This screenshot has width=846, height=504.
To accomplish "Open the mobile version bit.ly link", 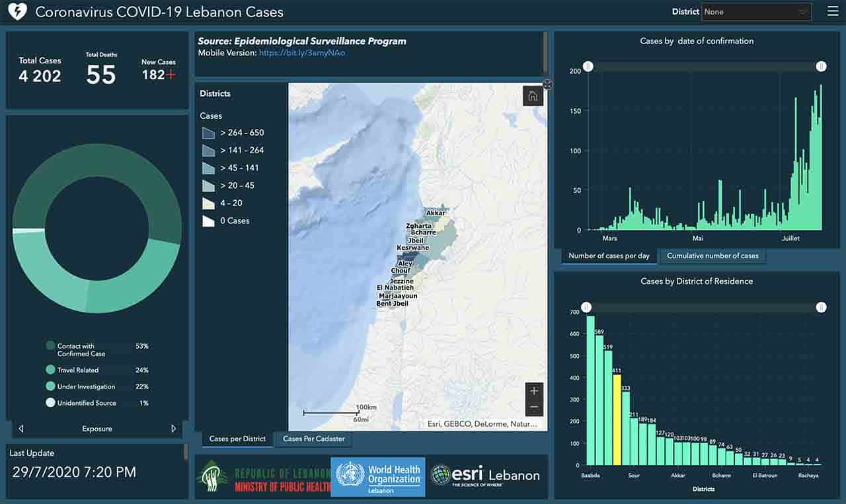I will click(302, 53).
